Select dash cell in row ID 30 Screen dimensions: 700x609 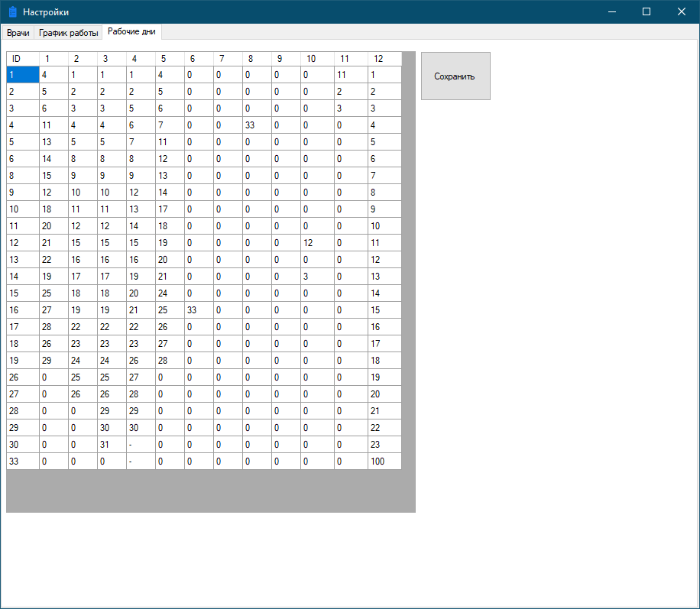pos(141,444)
